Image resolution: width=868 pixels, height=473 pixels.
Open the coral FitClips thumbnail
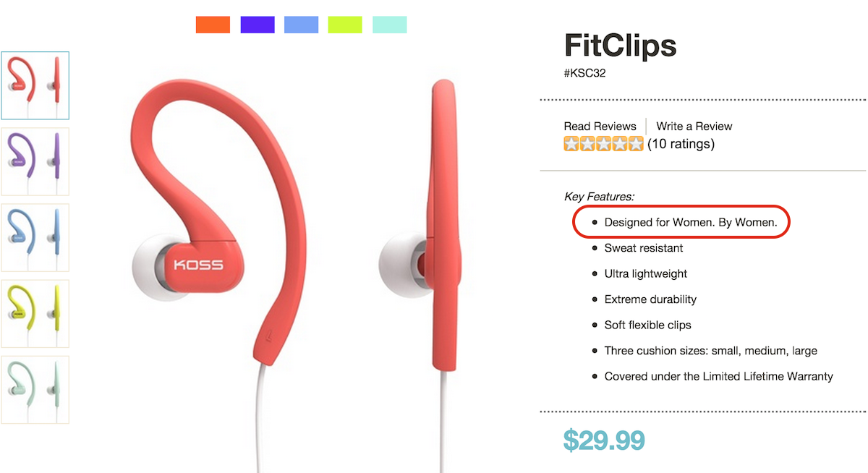click(35, 85)
